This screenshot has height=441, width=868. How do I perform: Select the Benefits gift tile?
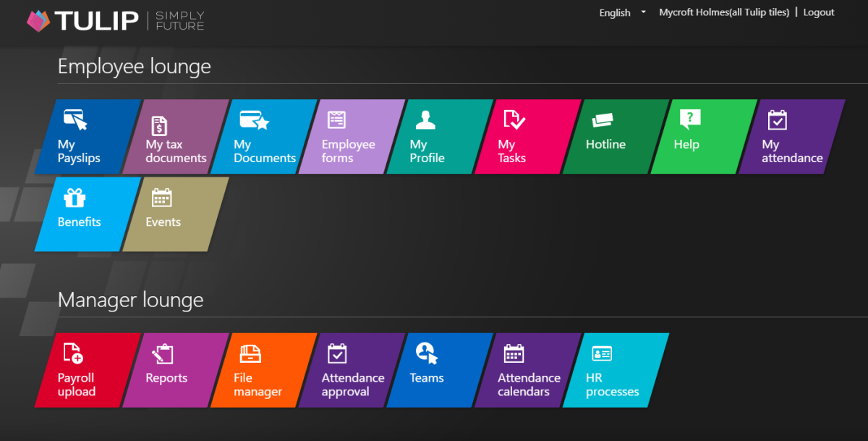pos(87,214)
